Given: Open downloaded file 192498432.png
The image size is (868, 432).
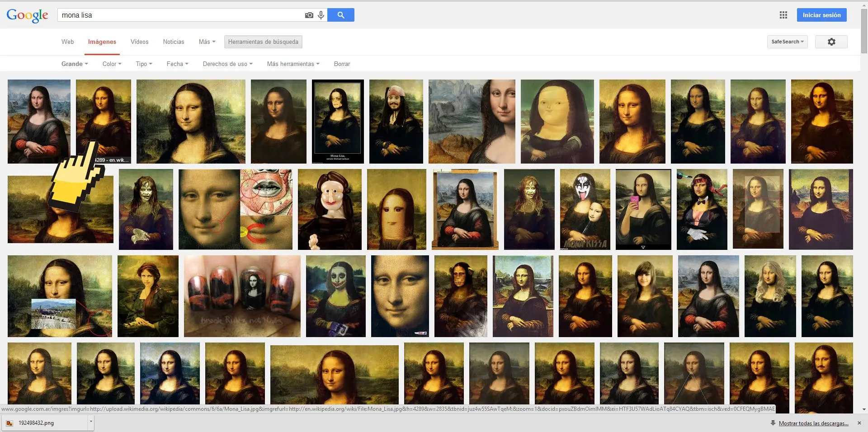Looking at the screenshot, I should tap(45, 423).
